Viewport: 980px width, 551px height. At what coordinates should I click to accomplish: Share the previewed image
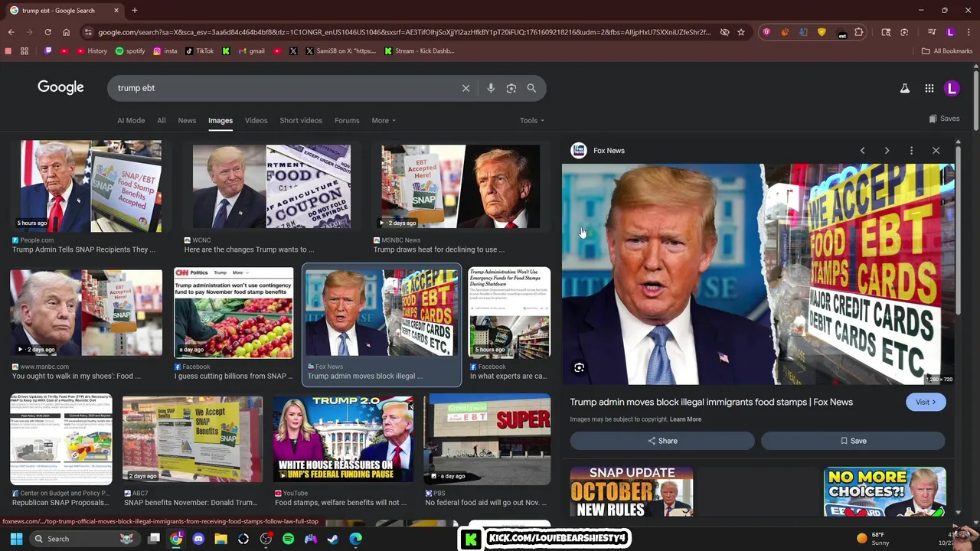tap(662, 441)
